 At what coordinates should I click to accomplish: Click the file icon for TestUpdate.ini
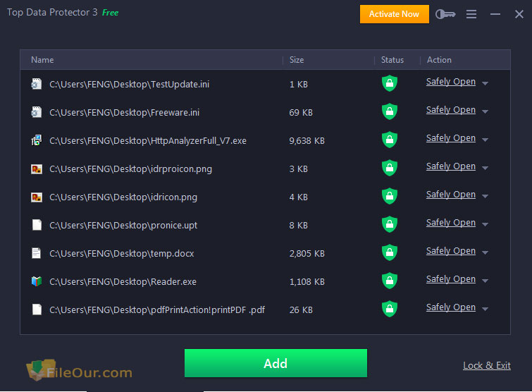(37, 84)
